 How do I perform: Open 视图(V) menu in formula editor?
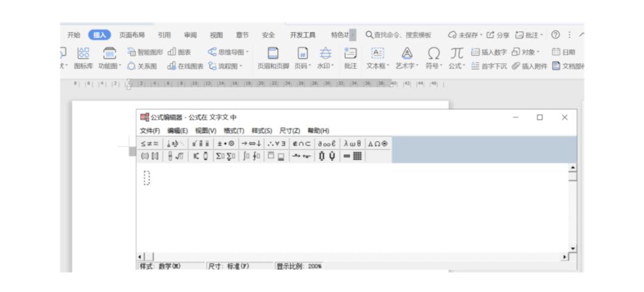pos(206,130)
